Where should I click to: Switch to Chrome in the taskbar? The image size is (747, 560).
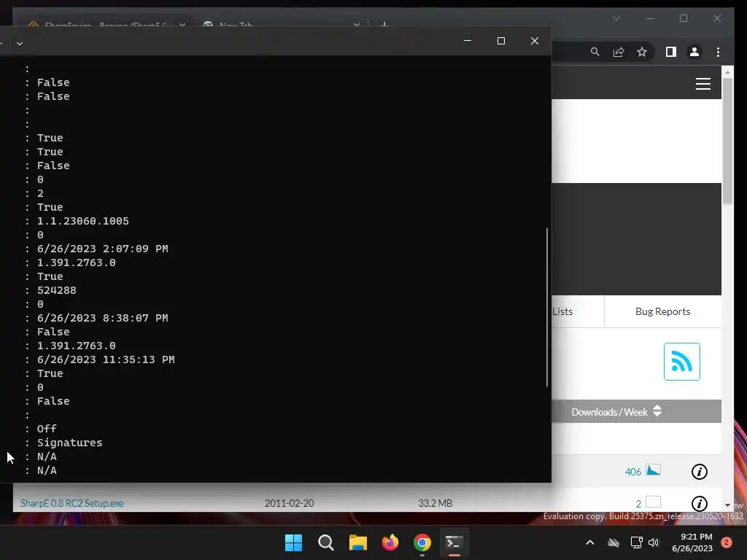422,542
